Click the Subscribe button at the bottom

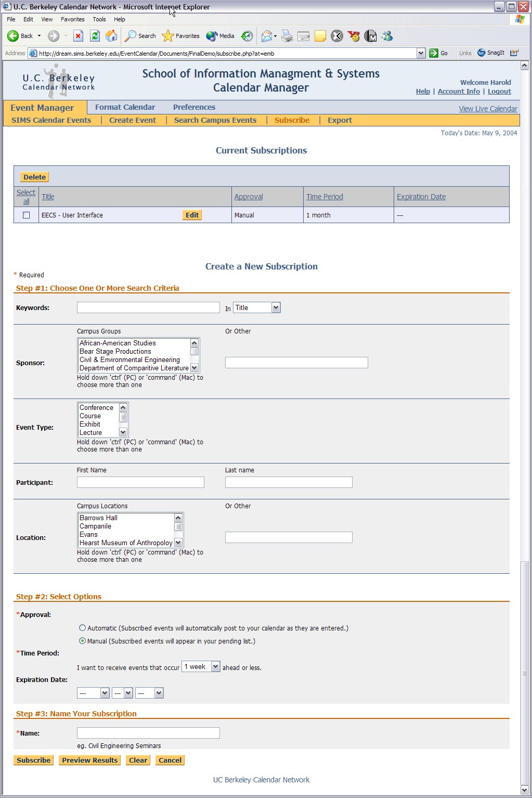[34, 760]
